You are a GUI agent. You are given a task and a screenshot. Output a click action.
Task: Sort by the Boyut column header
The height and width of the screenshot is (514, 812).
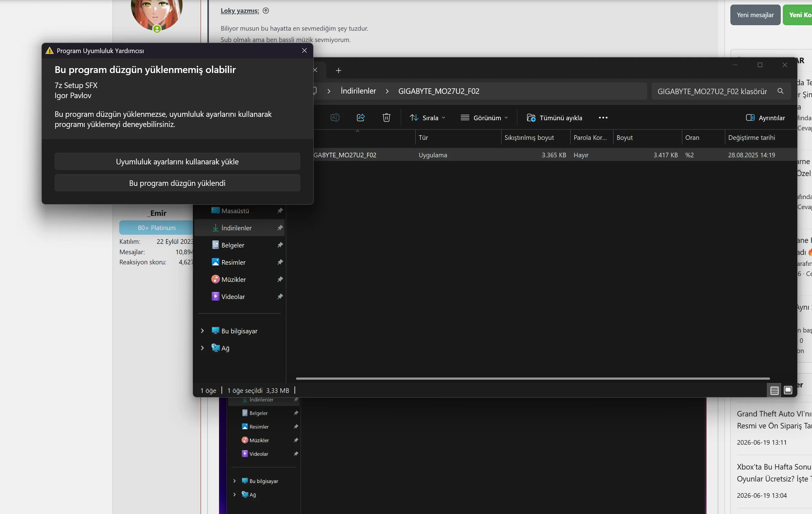tap(648, 137)
